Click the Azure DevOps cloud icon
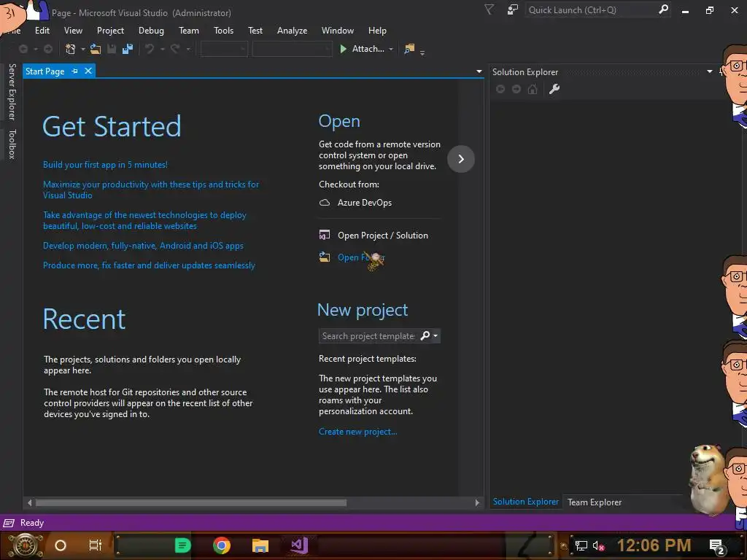The height and width of the screenshot is (560, 747). point(325,203)
